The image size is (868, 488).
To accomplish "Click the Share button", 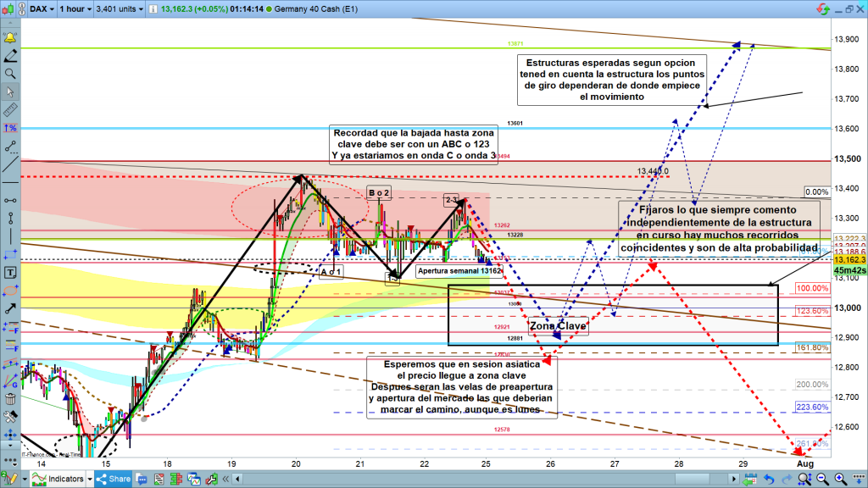I will [x=114, y=480].
